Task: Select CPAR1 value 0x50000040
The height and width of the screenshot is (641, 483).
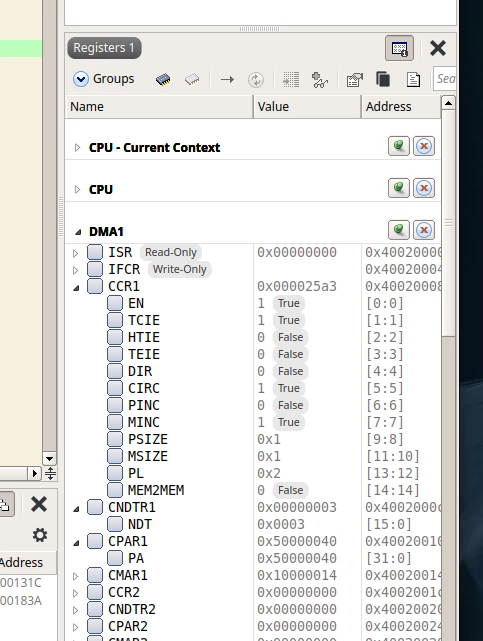Action: [x=297, y=541]
